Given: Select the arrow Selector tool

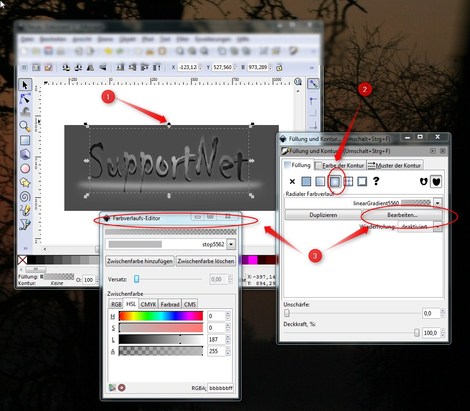Looking at the screenshot, I should click(x=25, y=85).
